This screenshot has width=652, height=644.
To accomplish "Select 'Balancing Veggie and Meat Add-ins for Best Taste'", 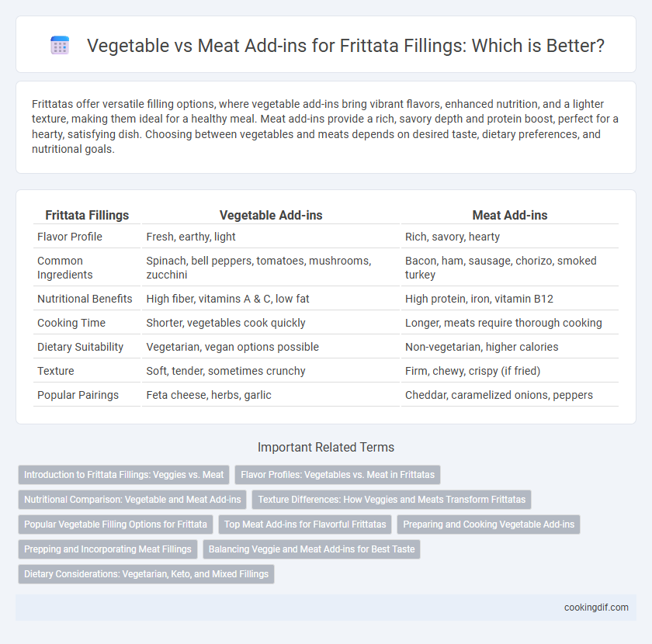I will tap(311, 549).
